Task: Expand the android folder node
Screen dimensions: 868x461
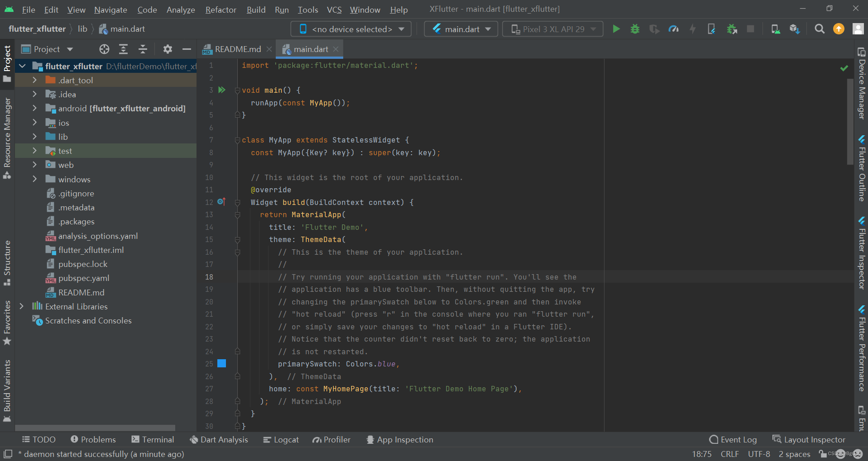Action: pyautogui.click(x=34, y=108)
